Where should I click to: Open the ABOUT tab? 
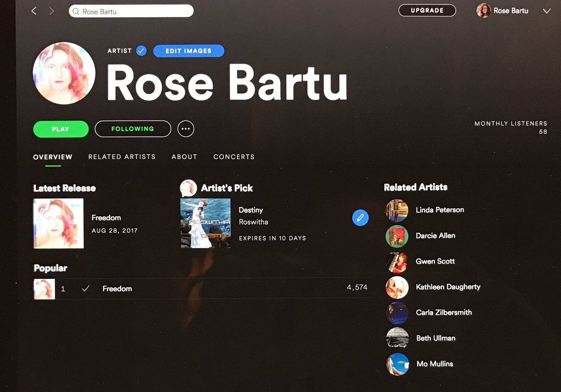[184, 157]
